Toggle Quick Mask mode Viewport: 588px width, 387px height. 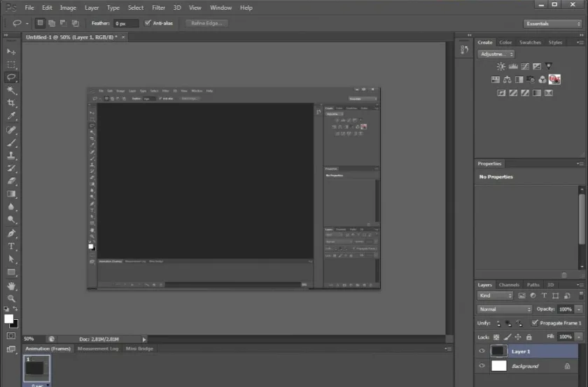(x=11, y=336)
